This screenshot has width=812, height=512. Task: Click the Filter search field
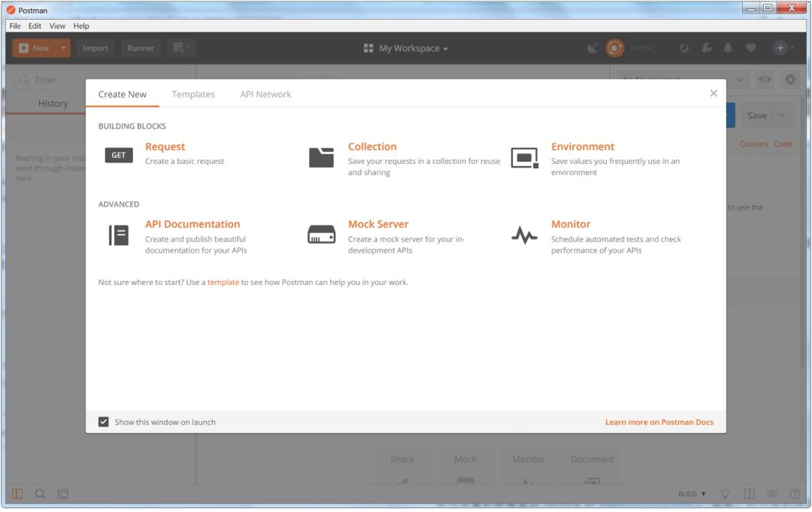[x=101, y=80]
